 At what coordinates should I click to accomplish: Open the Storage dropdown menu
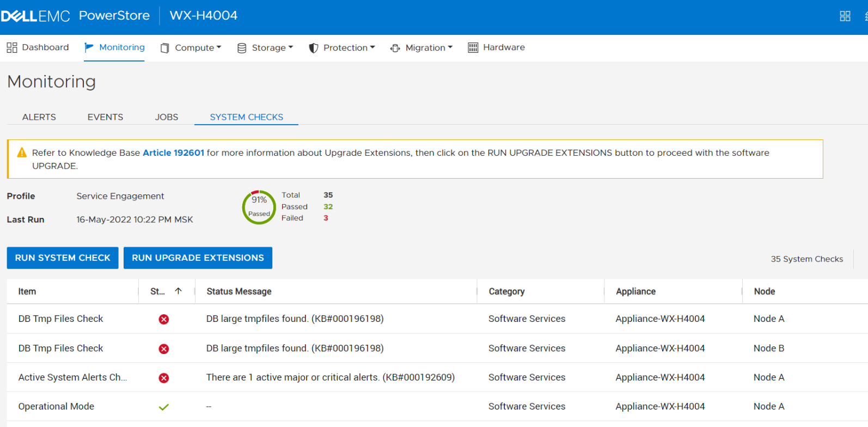pos(265,48)
